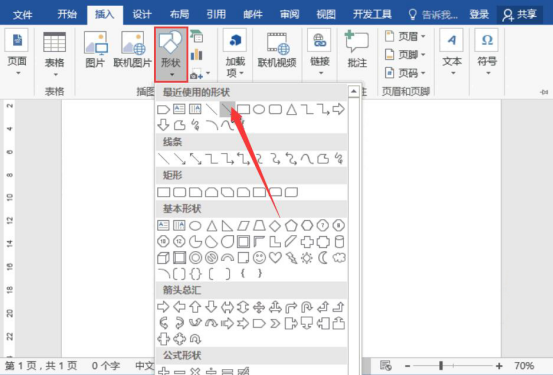This screenshot has width=553, height=375.
Task: Select the U-turn arrow in 箭头总汇
Action: click(307, 307)
